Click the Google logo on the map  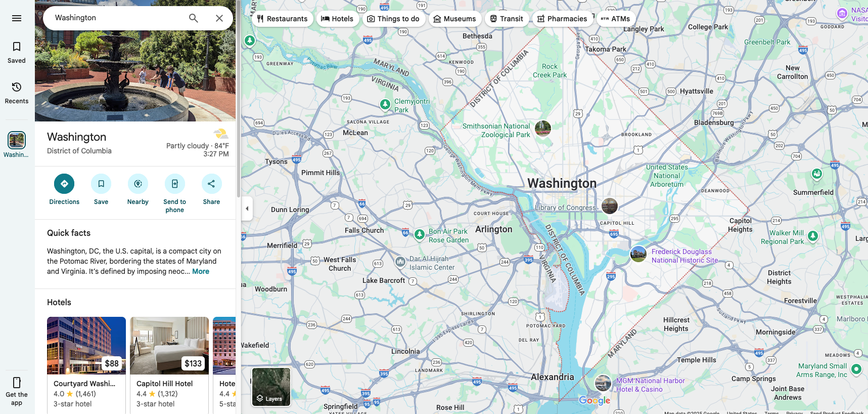tap(595, 401)
